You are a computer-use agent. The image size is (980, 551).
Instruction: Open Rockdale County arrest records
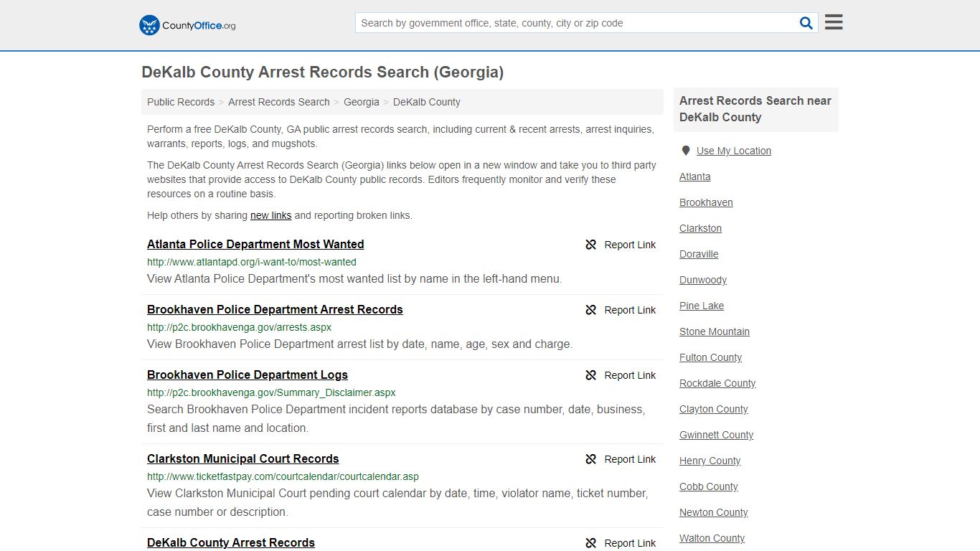pos(717,383)
